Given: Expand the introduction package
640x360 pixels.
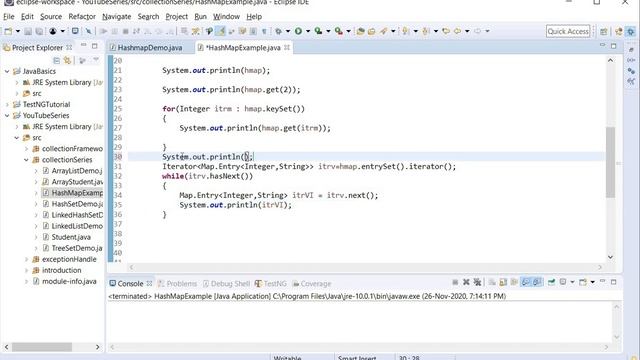Looking at the screenshot, I should coord(27,271).
